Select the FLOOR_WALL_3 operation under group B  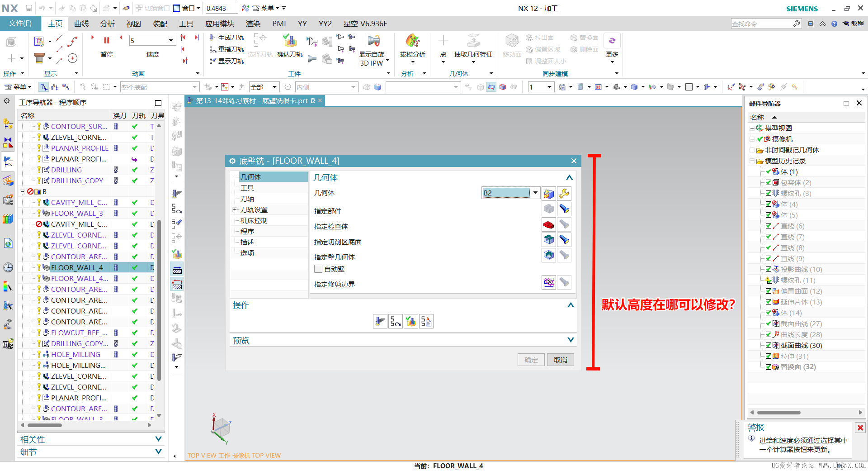[x=77, y=213]
